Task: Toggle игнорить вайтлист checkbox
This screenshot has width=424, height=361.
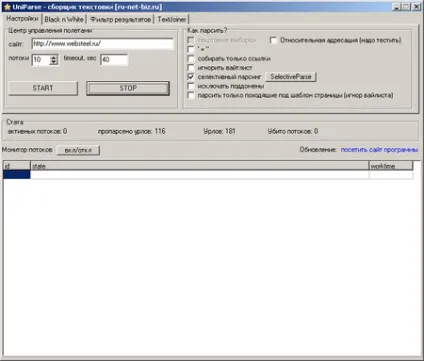Action: point(191,68)
